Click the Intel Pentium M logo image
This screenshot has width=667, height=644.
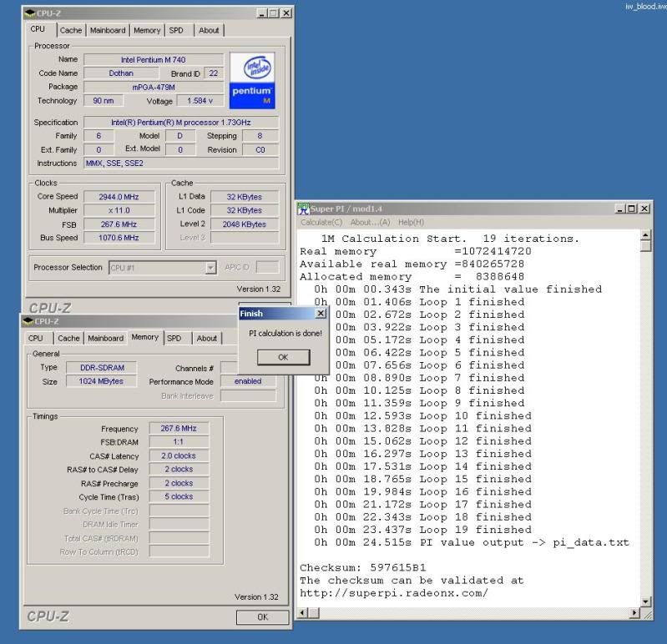252,81
